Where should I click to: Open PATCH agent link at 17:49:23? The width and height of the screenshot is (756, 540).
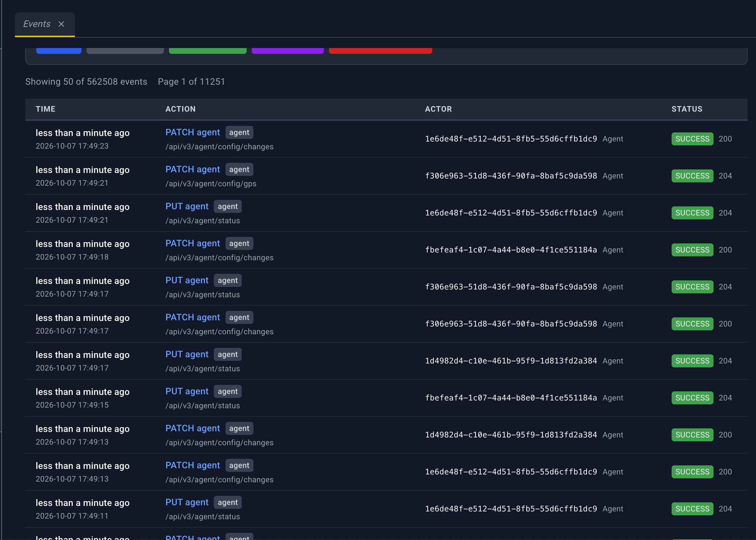tap(192, 132)
